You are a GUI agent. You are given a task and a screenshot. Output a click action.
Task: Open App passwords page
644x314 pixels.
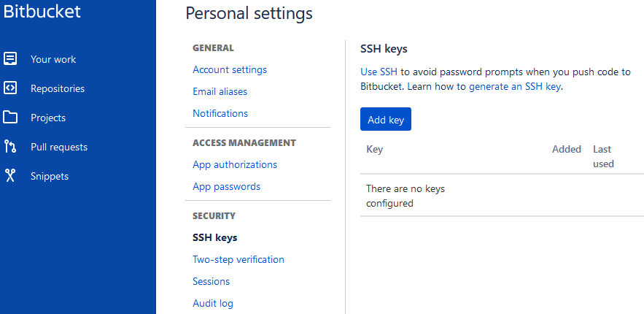point(226,187)
